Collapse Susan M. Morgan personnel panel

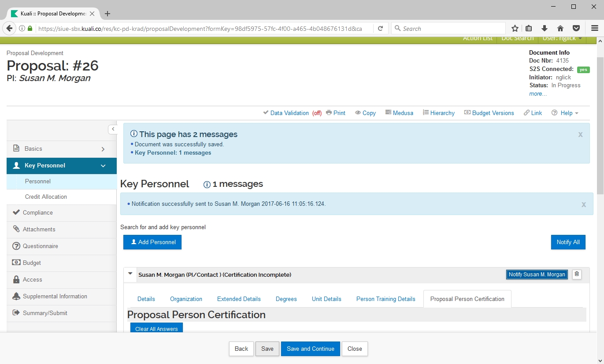[x=130, y=274]
